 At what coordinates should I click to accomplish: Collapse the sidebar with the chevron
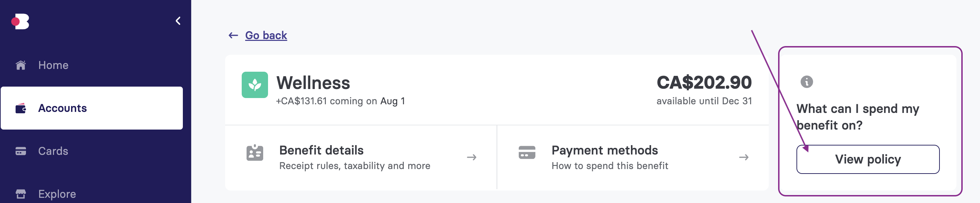[178, 21]
